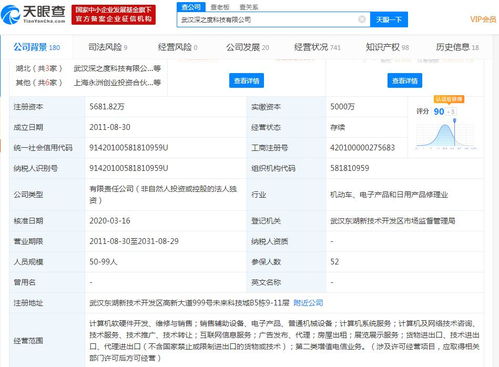Click the 武汉东湖新技术开发区市场监督管理局 value
This screenshot has height=367, width=499.
[x=393, y=221]
